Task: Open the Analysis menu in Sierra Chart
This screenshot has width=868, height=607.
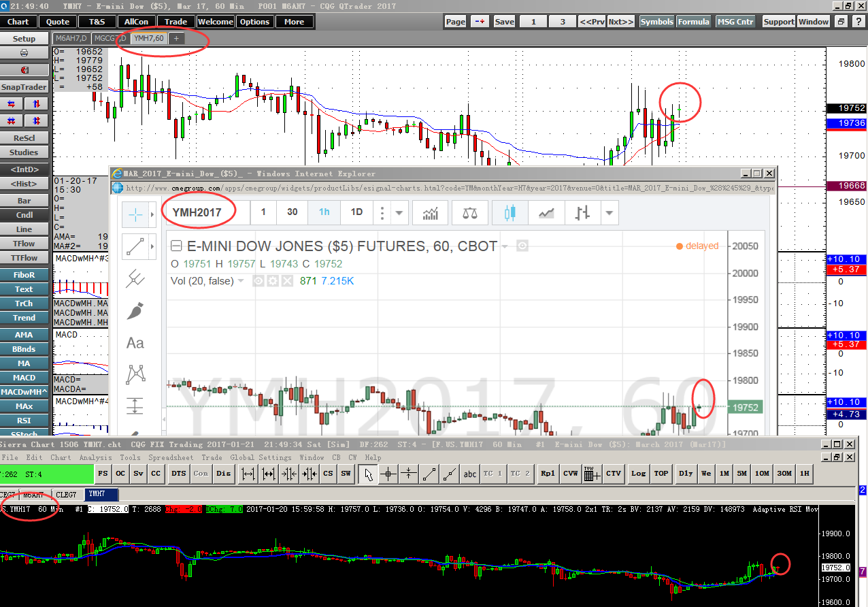Action: pos(95,457)
